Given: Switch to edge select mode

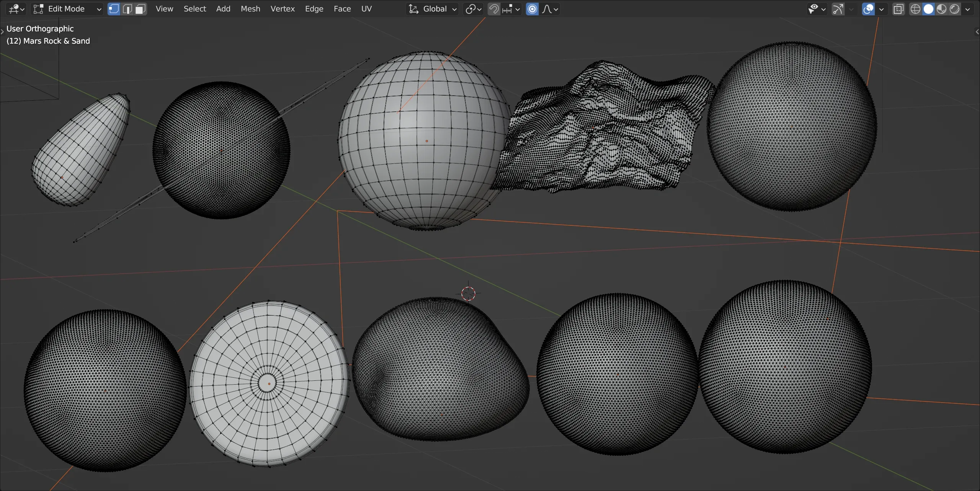Looking at the screenshot, I should [x=127, y=9].
